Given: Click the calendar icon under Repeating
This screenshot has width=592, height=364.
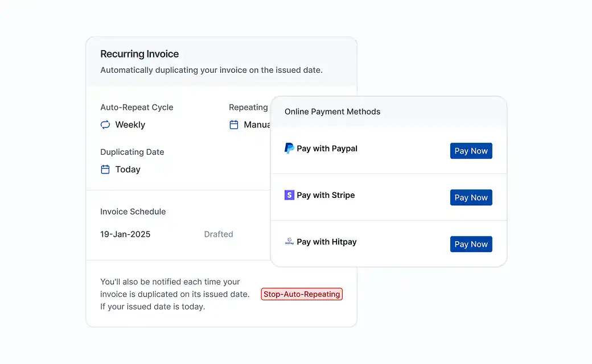Looking at the screenshot, I should 234,125.
